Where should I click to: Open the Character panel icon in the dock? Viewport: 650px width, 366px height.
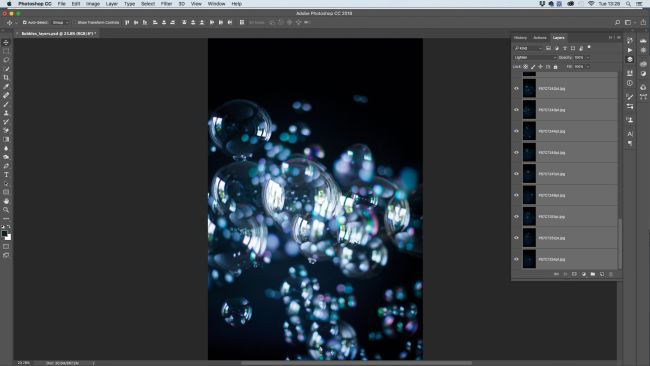[x=630, y=134]
